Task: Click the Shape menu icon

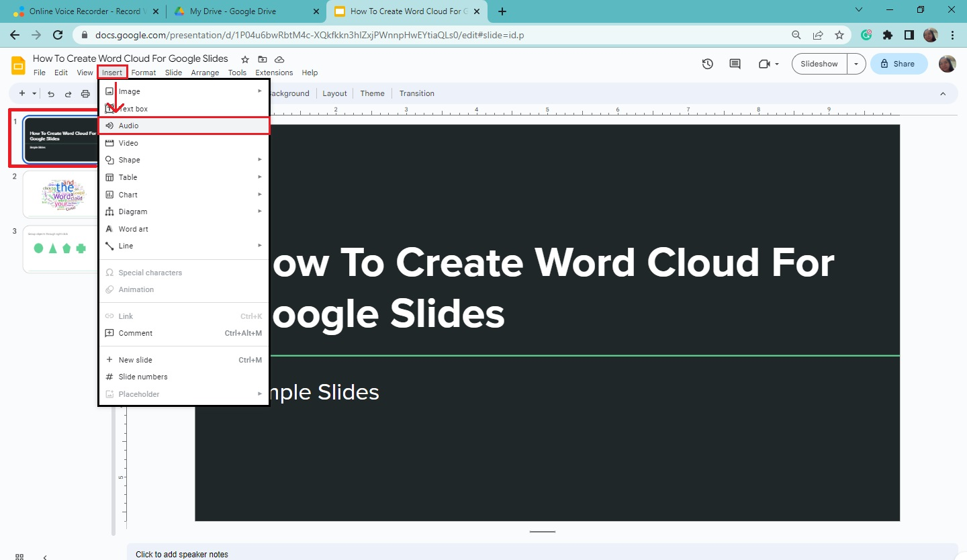Action: (x=109, y=160)
